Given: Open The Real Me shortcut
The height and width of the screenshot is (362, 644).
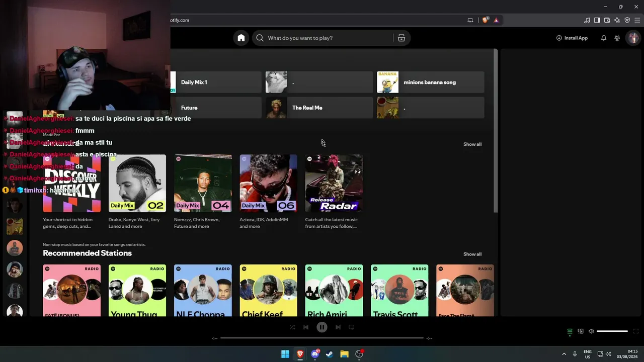Looking at the screenshot, I should pos(319,108).
